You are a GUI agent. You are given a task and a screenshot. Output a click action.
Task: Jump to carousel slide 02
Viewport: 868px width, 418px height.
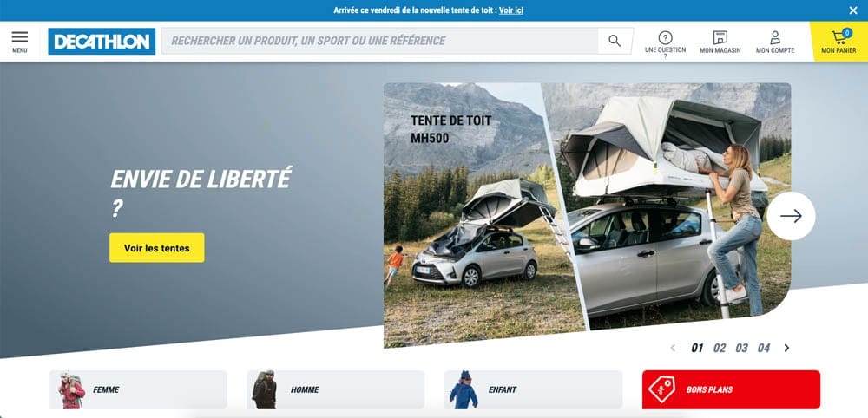pyautogui.click(x=720, y=348)
